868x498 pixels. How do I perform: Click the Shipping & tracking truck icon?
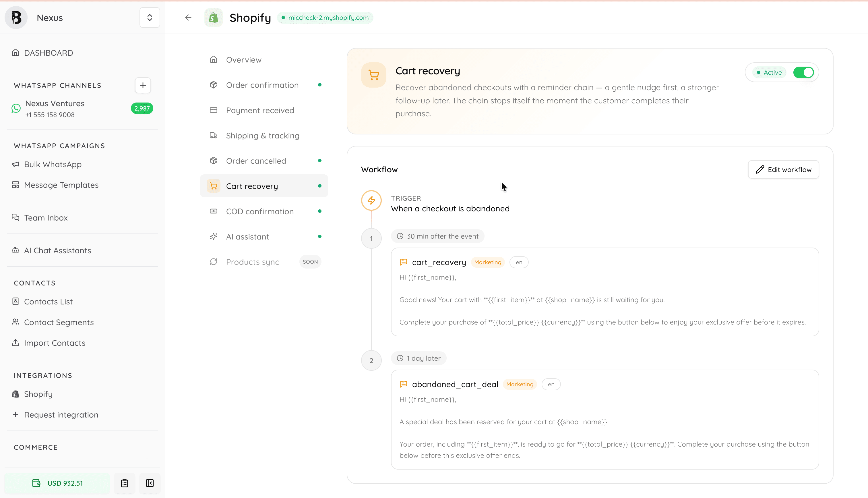coord(214,136)
